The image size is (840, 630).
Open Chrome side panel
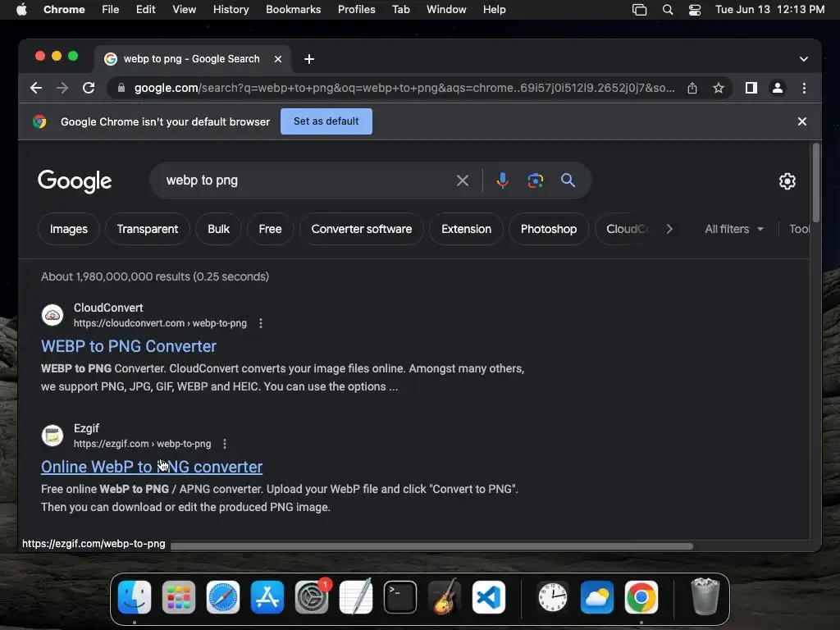pyautogui.click(x=751, y=88)
